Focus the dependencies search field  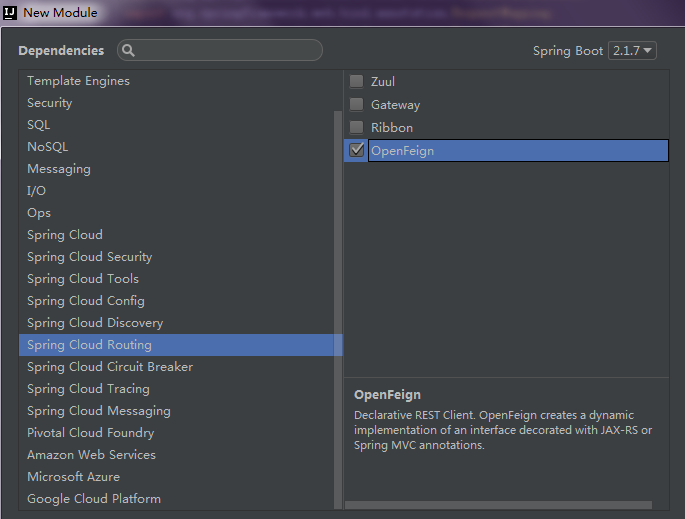tap(220, 50)
